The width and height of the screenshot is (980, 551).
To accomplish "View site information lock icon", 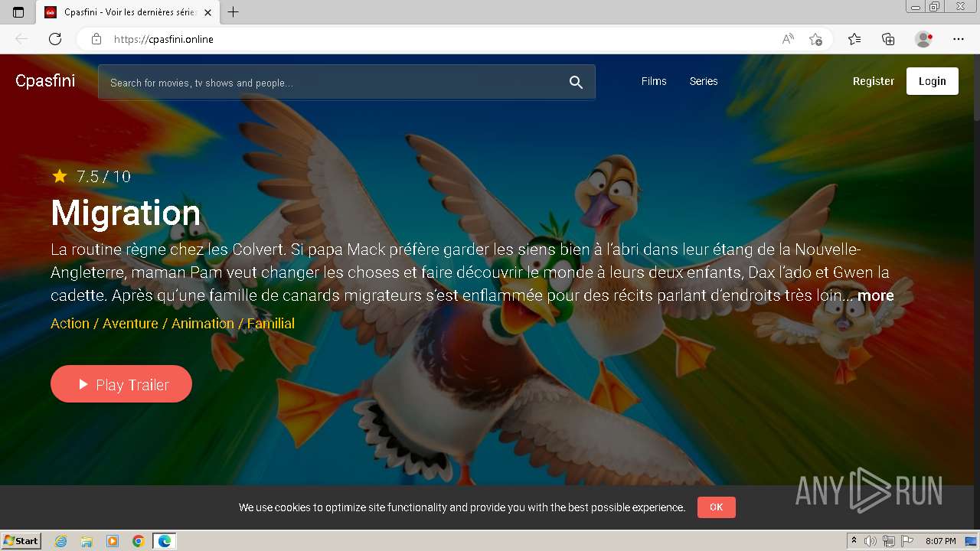I will [96, 39].
